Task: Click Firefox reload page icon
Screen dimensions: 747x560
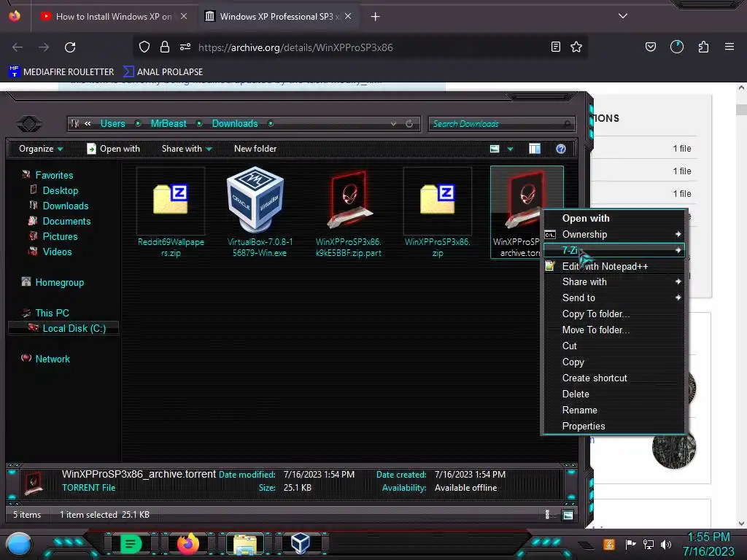Action: pyautogui.click(x=70, y=47)
